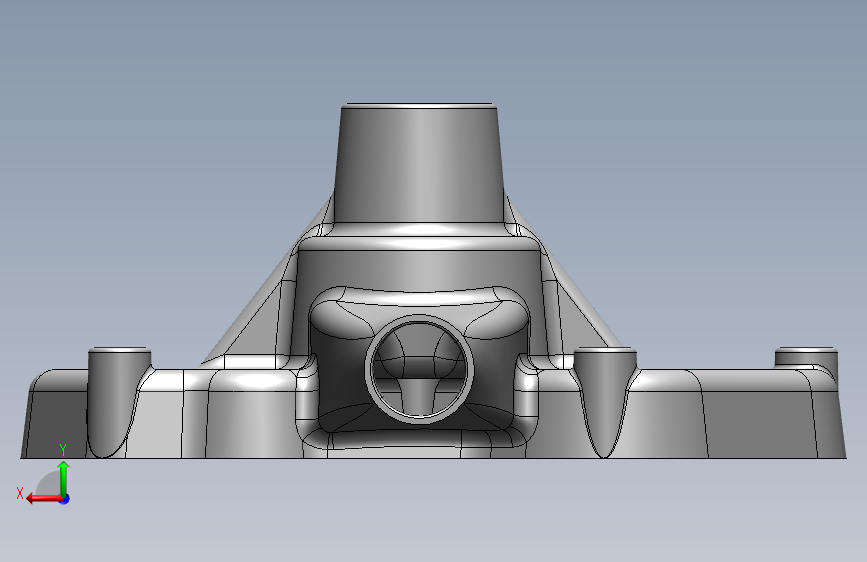Select the top flat face of the tall central boss

tap(419, 105)
